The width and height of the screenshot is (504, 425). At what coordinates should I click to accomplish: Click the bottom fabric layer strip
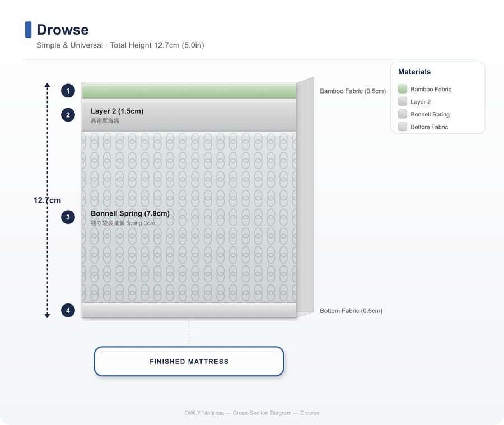coord(189,310)
